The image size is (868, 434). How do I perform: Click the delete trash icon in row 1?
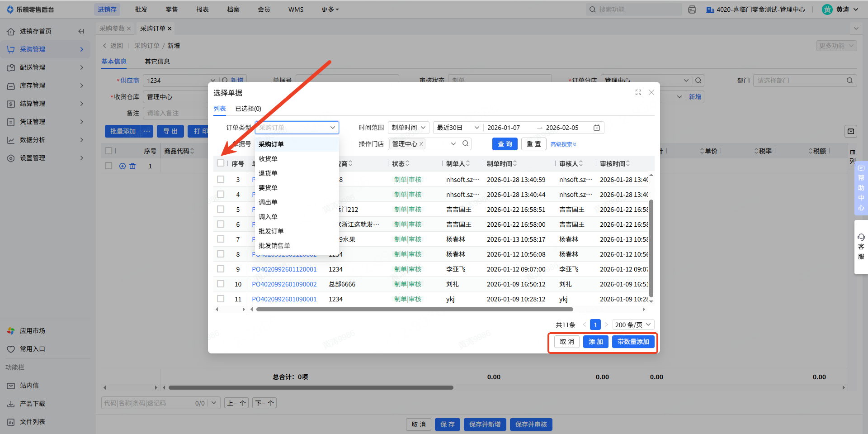(x=132, y=166)
